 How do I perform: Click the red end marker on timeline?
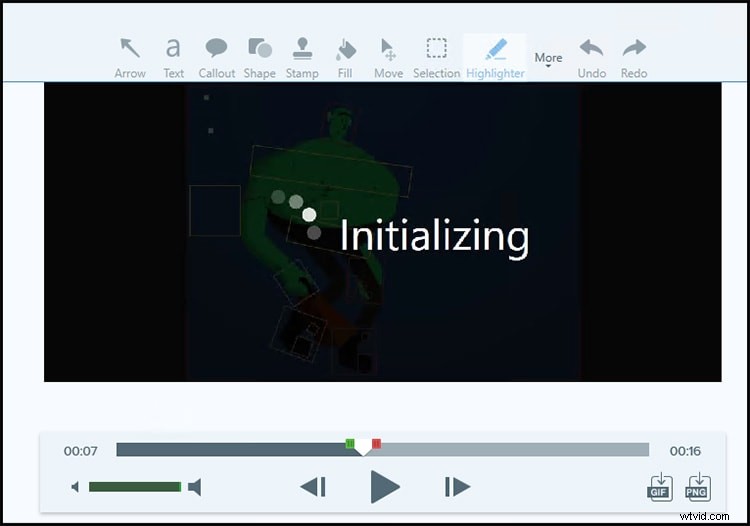tap(376, 444)
